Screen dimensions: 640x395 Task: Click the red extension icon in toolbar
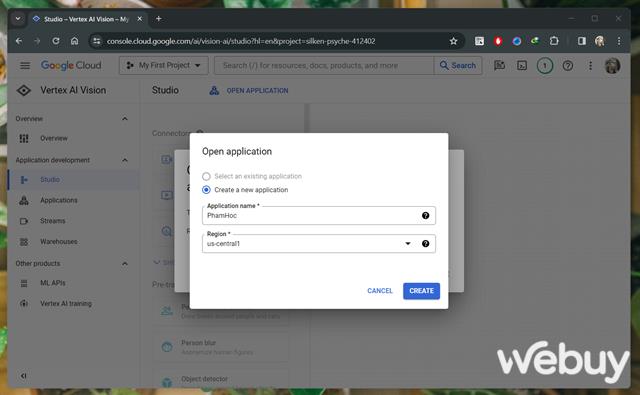[x=498, y=41]
